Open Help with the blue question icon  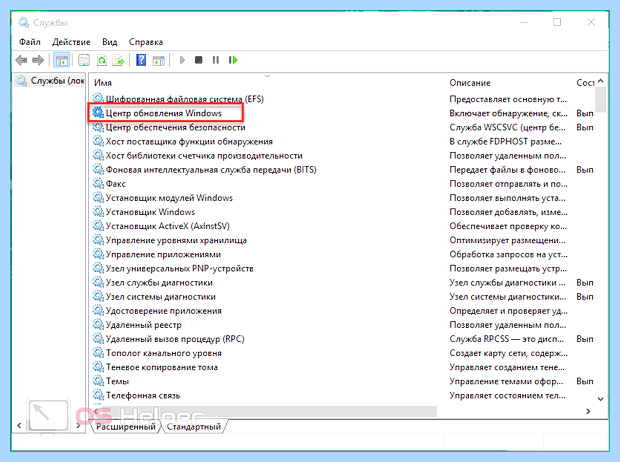pyautogui.click(x=141, y=60)
